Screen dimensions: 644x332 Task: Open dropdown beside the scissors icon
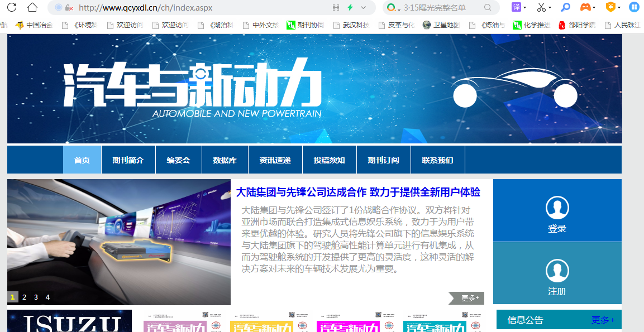550,8
